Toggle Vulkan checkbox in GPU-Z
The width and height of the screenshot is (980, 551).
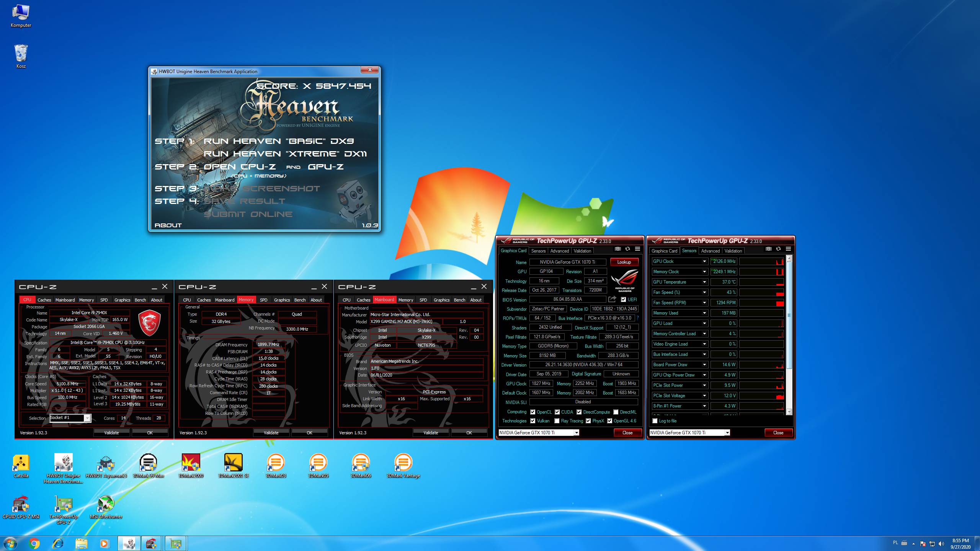tap(532, 421)
